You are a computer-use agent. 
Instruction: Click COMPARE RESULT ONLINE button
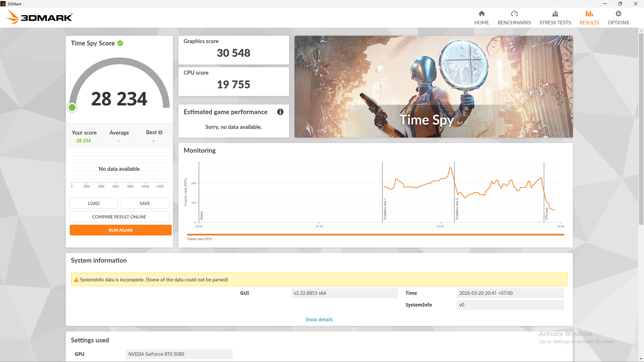tap(119, 217)
